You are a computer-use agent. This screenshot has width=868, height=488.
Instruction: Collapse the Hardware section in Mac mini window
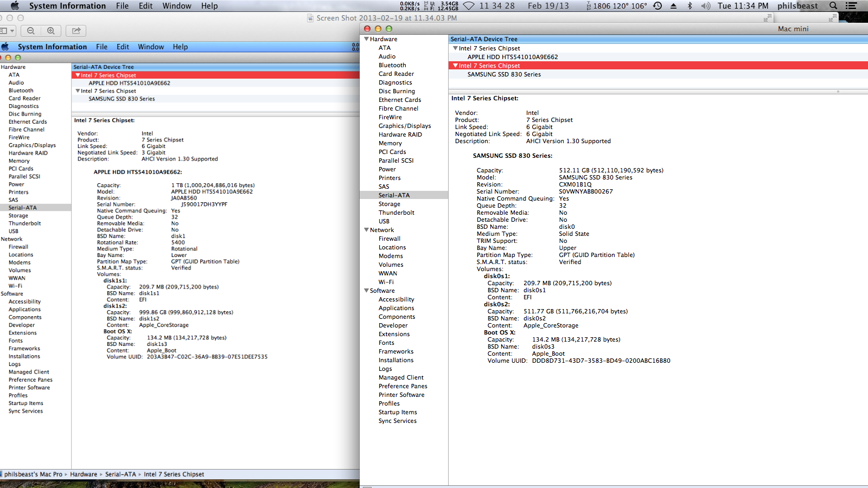[x=367, y=39]
